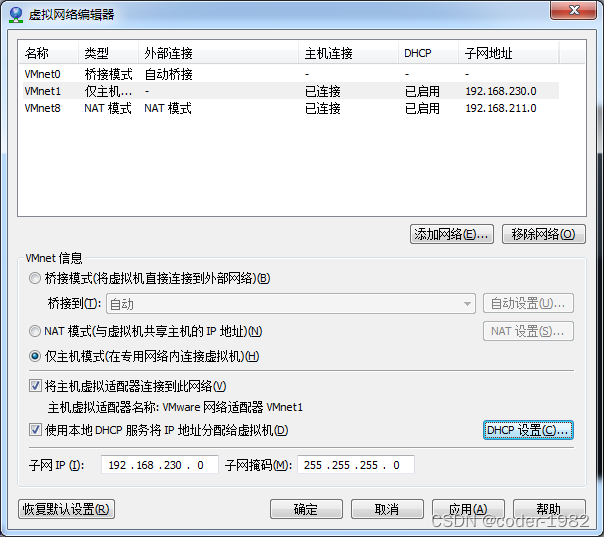Click the DHCP column header
604x537 pixels.
tap(428, 53)
